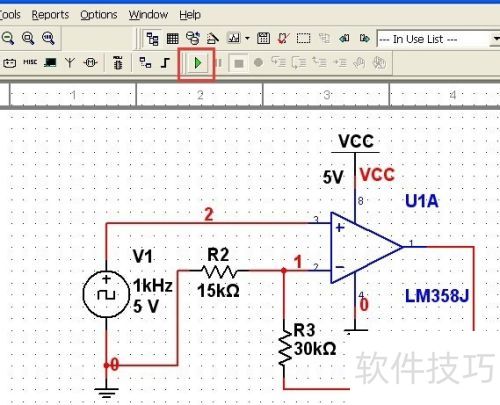Click Remove All Breakpoints icon
Image resolution: width=500 pixels, height=405 pixels.
point(379,63)
